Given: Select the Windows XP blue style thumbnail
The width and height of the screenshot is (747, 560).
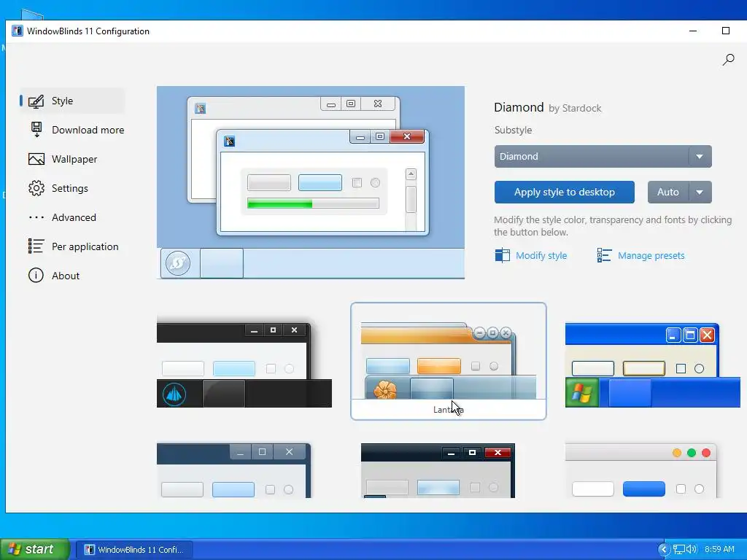Looking at the screenshot, I should point(653,365).
